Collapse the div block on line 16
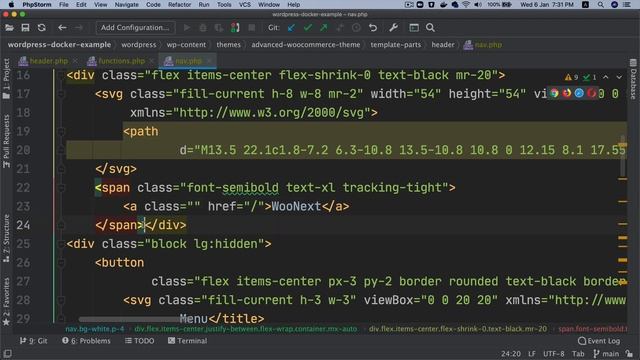The width and height of the screenshot is (640, 360). 61,76
